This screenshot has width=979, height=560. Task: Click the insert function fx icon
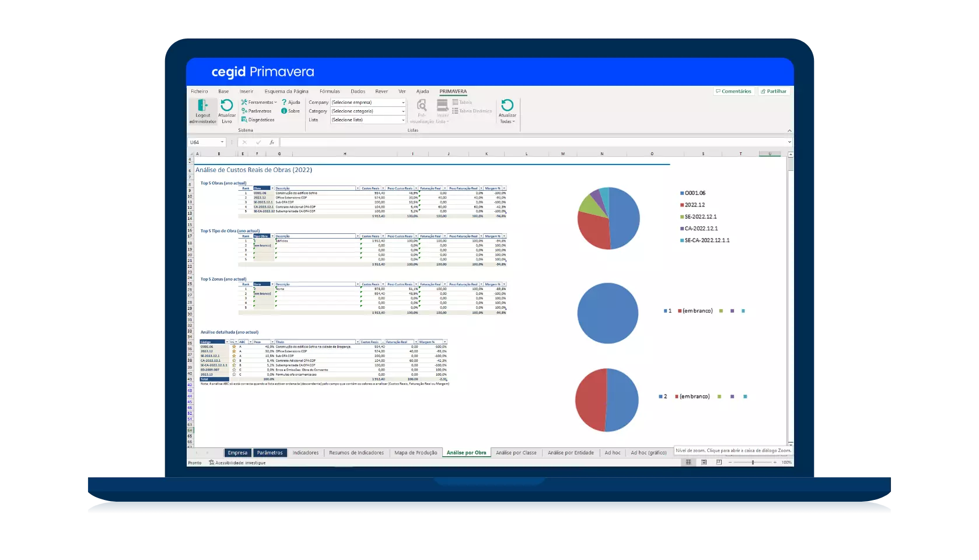[x=272, y=142]
